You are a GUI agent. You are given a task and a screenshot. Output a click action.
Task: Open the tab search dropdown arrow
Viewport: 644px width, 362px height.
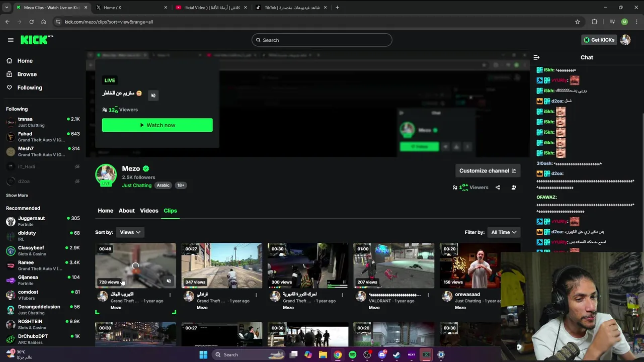7,8
